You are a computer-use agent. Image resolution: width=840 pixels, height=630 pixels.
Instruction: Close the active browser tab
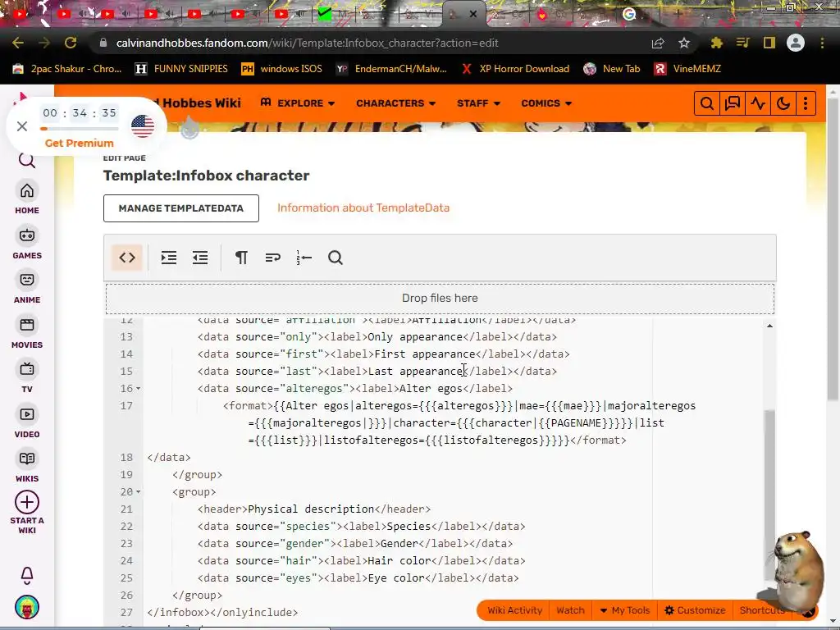point(473,15)
